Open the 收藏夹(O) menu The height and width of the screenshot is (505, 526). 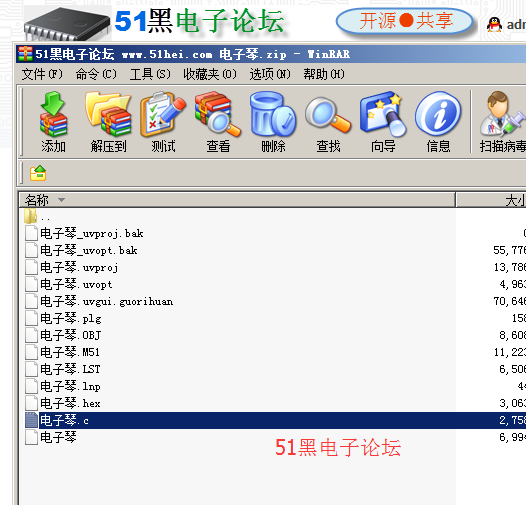pyautogui.click(x=210, y=74)
